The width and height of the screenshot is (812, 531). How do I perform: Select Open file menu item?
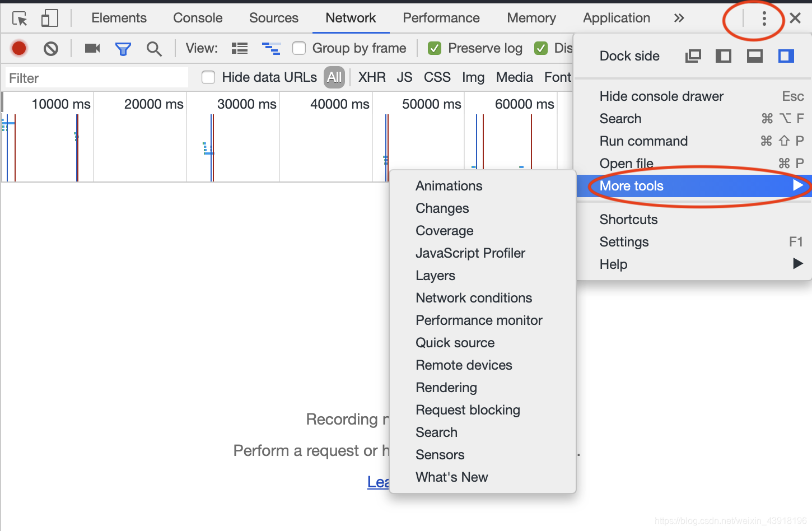(694, 164)
